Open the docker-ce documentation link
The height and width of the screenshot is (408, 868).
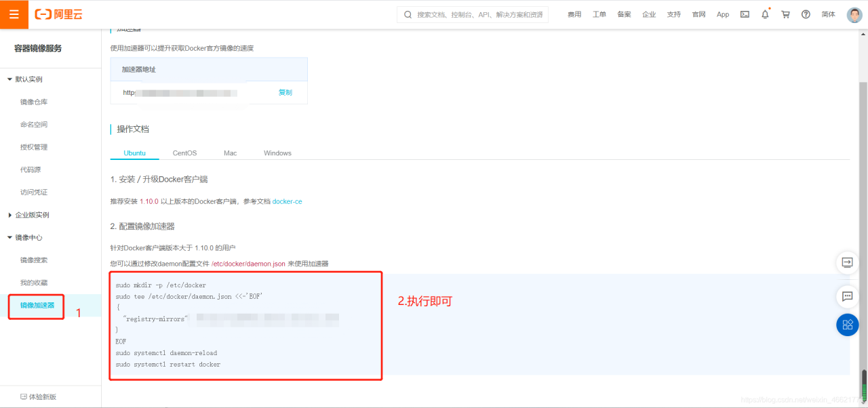point(287,201)
